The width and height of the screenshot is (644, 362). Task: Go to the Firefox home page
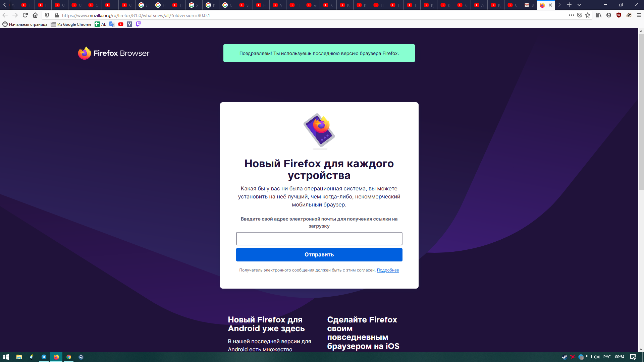click(x=35, y=15)
